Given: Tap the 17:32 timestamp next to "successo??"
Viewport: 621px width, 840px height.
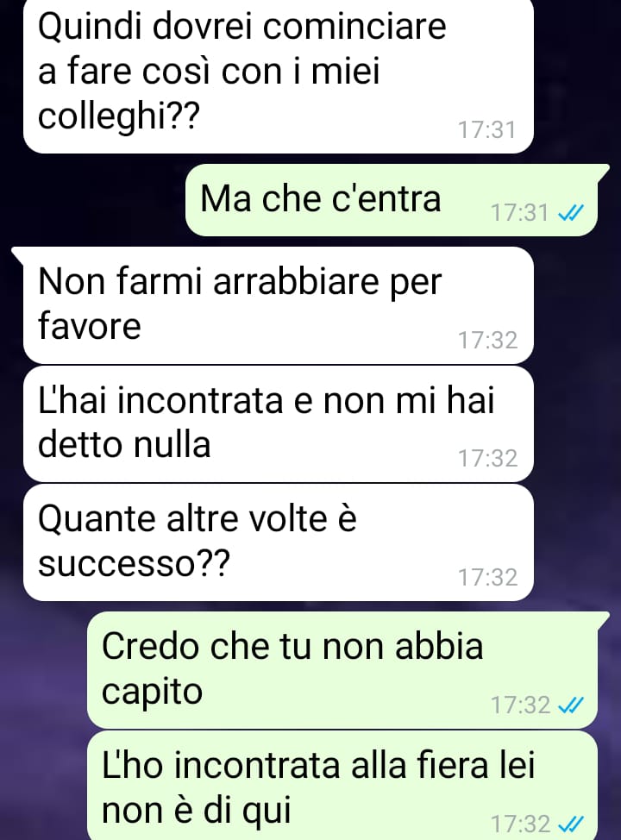Looking at the screenshot, I should pyautogui.click(x=487, y=578).
